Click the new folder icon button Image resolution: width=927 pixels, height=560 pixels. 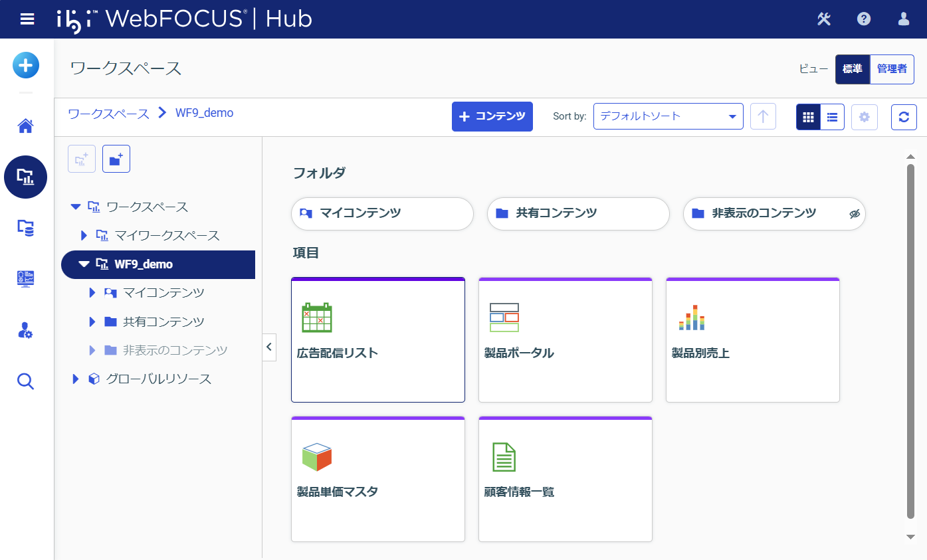[x=116, y=159]
